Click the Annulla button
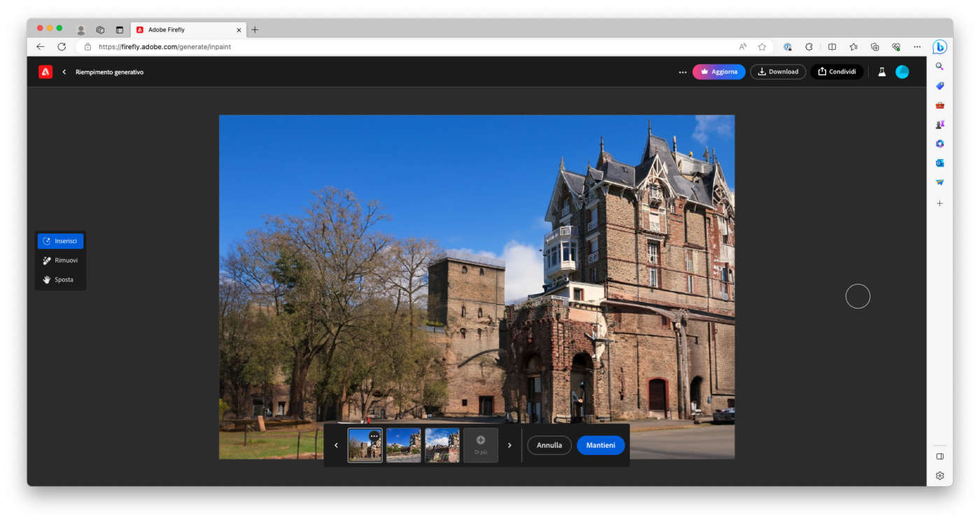The image size is (980, 522). point(549,446)
